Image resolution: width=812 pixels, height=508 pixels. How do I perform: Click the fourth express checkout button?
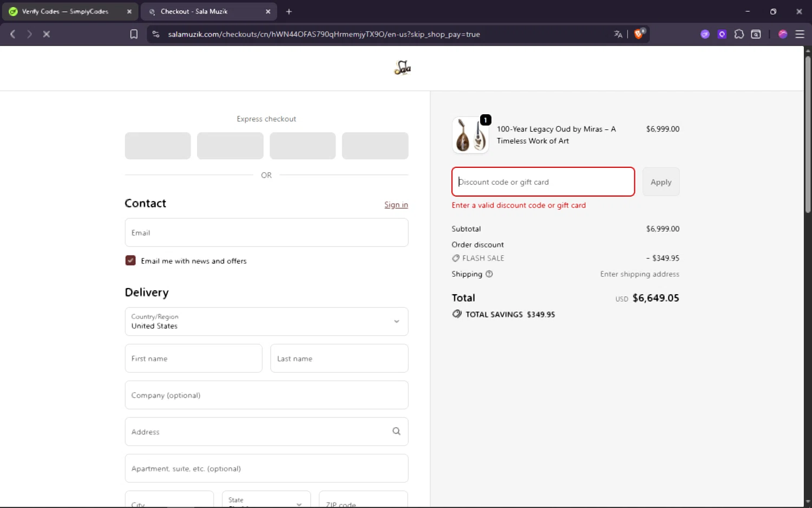(x=375, y=146)
